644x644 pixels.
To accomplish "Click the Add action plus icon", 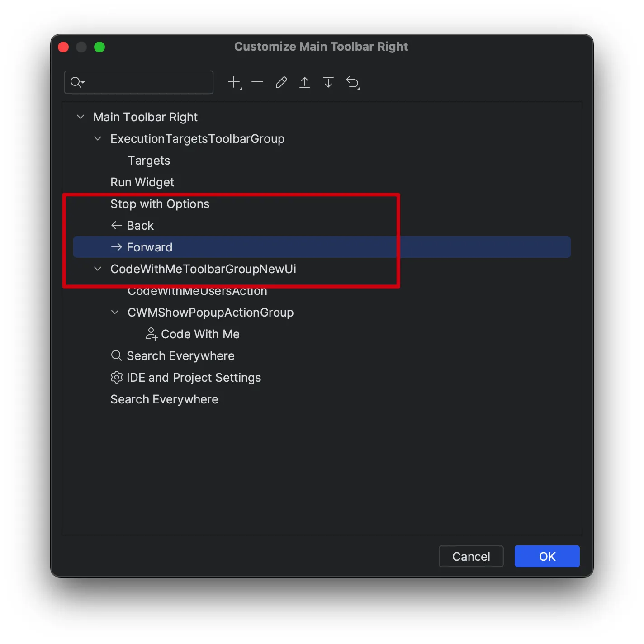I will [x=234, y=82].
